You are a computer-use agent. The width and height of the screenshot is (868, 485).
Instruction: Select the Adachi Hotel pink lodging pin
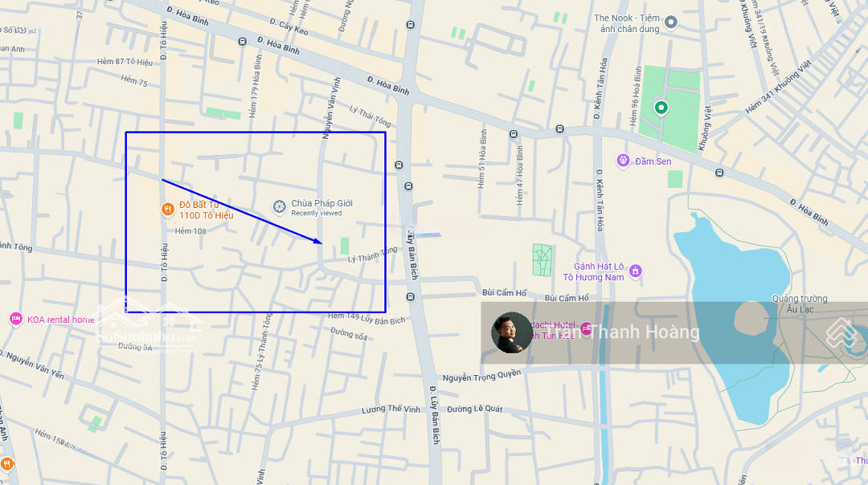coord(586,328)
